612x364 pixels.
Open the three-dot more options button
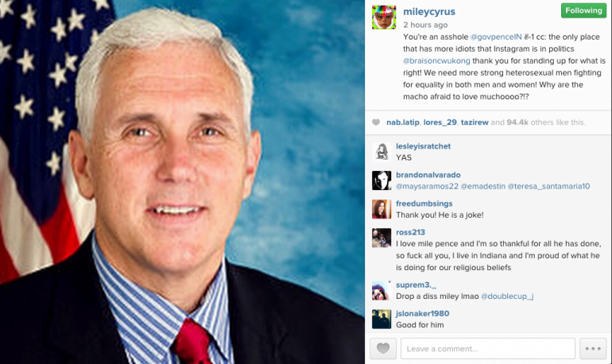pyautogui.click(x=593, y=348)
